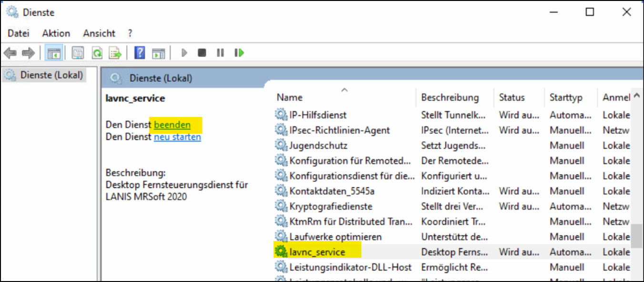Click the 'beenden' link to stop service

click(x=172, y=125)
